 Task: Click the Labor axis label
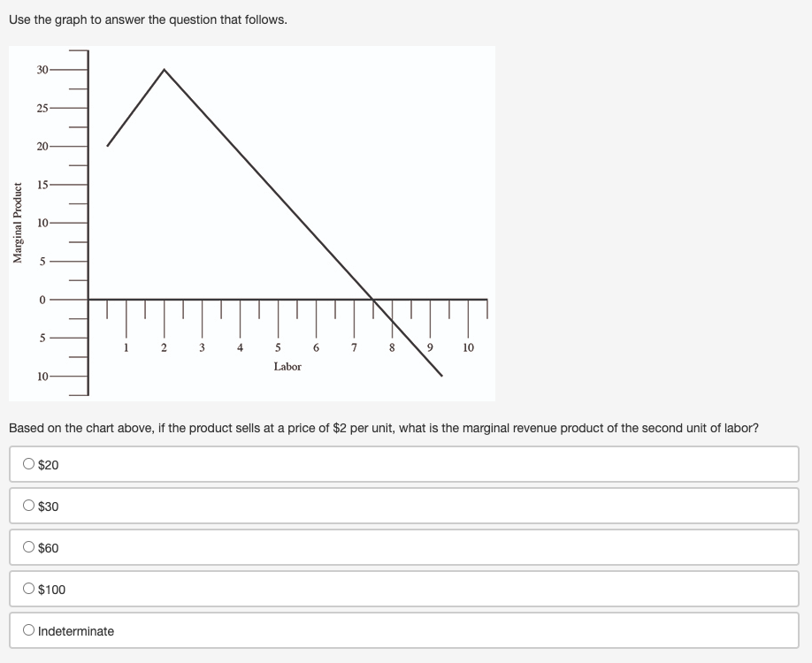coord(288,366)
